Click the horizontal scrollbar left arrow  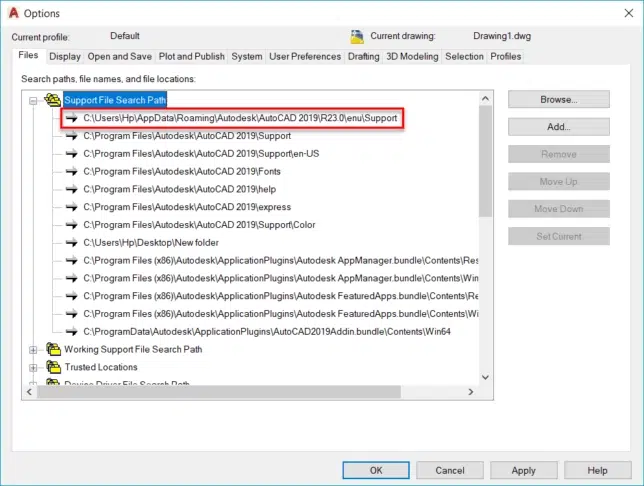coord(29,392)
